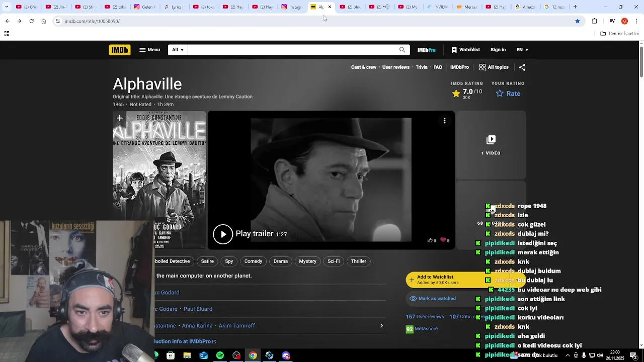
Task: Open the tab search dropdown arrow
Action: [x=7, y=7]
